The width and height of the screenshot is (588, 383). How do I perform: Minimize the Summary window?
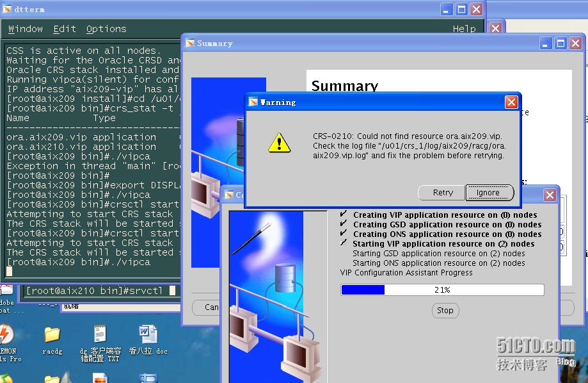pyautogui.click(x=545, y=44)
